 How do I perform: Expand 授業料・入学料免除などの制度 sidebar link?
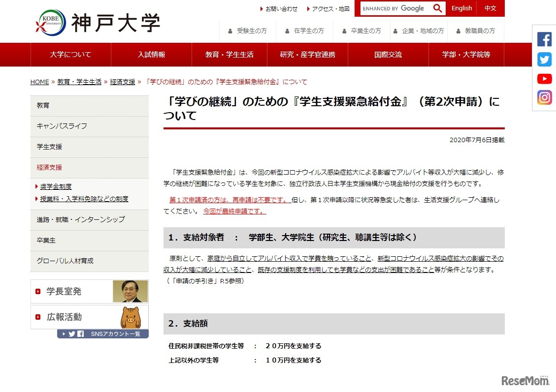coord(84,199)
